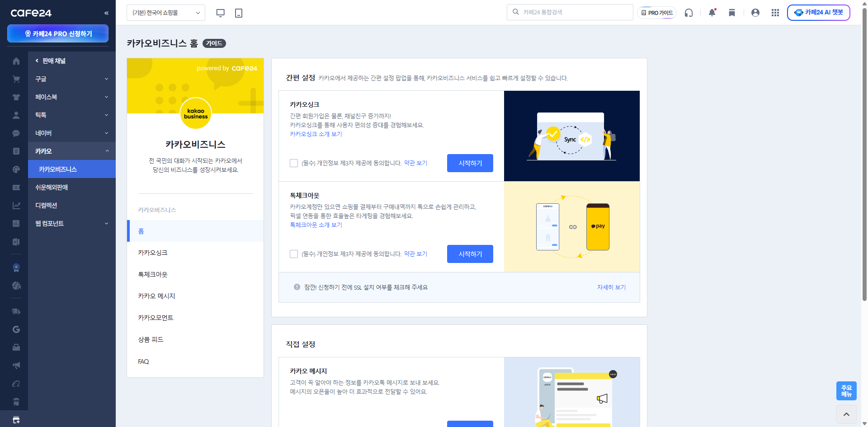Collapse sidebar with double-chevron icon
The width and height of the screenshot is (868, 427).
[x=106, y=13]
